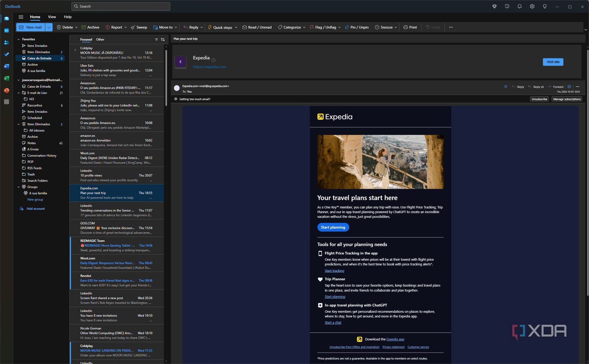
Task: Launch Excel from the left app rail
Action: [x=6, y=78]
